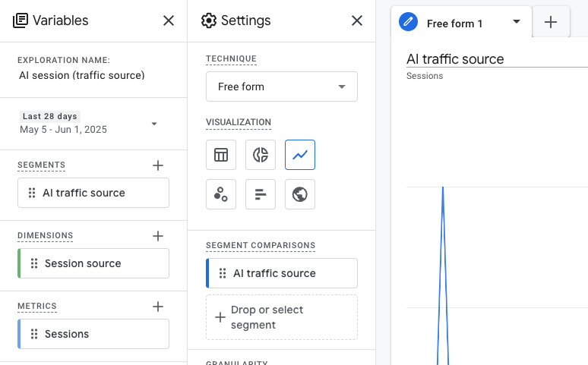Add a new tab with plus button

point(551,22)
